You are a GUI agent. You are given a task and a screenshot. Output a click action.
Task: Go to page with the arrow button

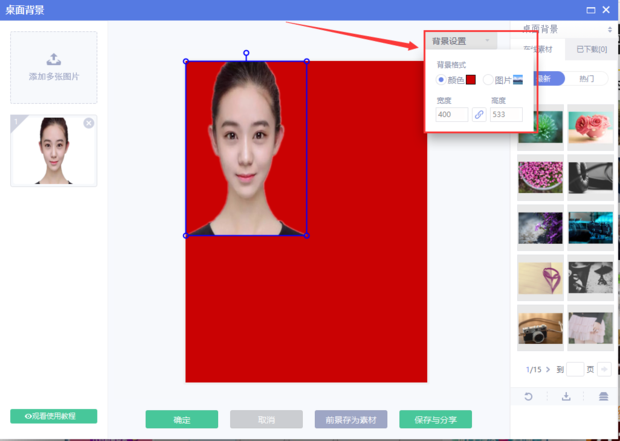click(604, 369)
